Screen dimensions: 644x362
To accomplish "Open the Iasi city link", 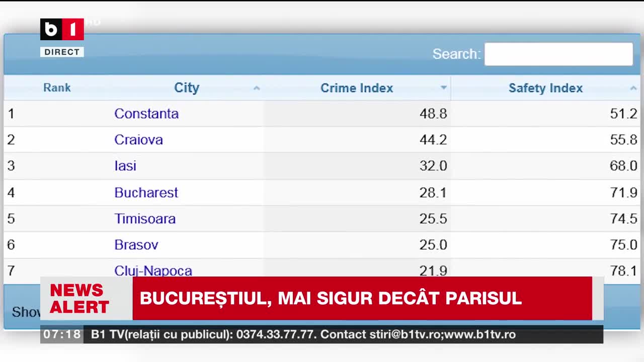I will pyautogui.click(x=125, y=166).
